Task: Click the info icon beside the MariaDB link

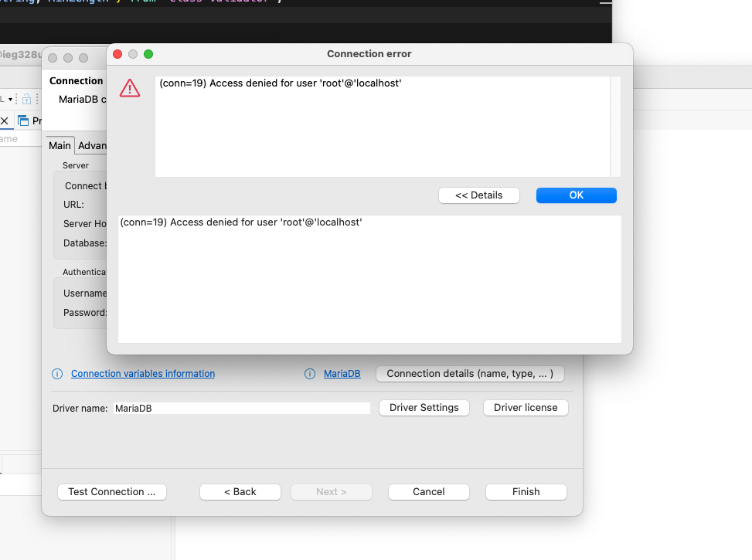Action: click(x=310, y=374)
